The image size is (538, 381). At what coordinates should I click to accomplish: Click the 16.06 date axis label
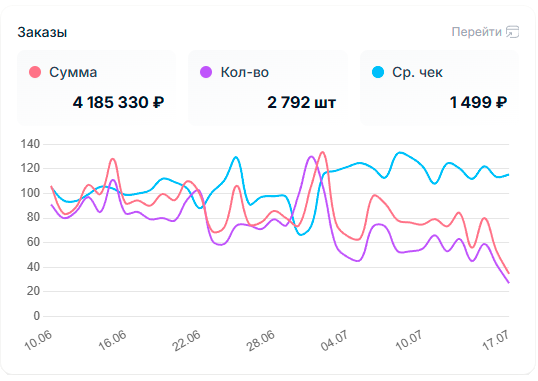pos(113,340)
